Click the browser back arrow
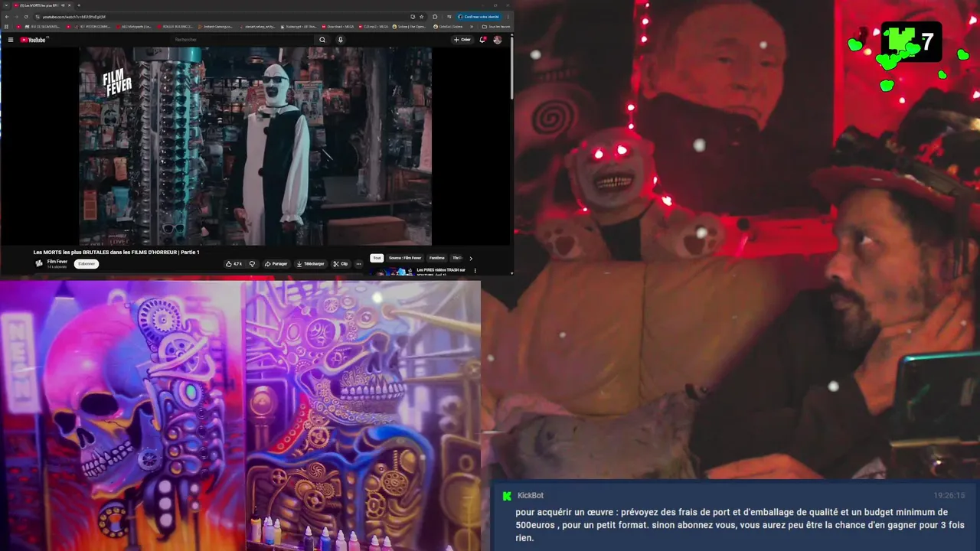980x551 pixels. point(7,17)
